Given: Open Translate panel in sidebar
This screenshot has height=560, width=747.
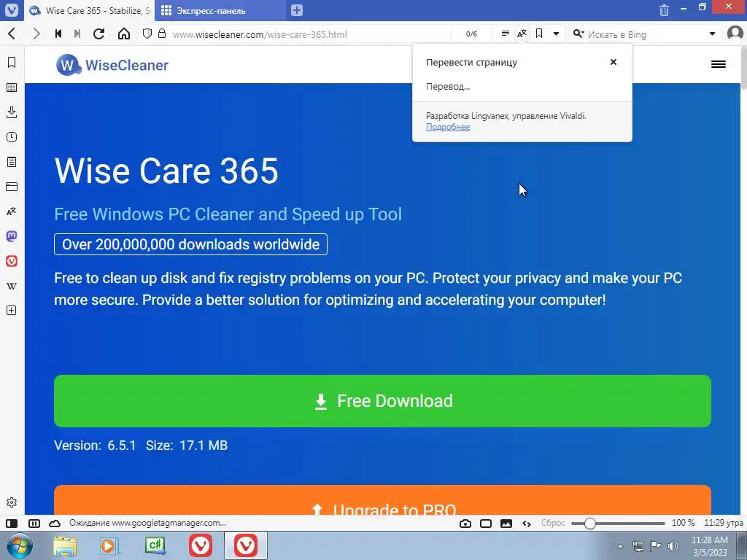Looking at the screenshot, I should 12,211.
